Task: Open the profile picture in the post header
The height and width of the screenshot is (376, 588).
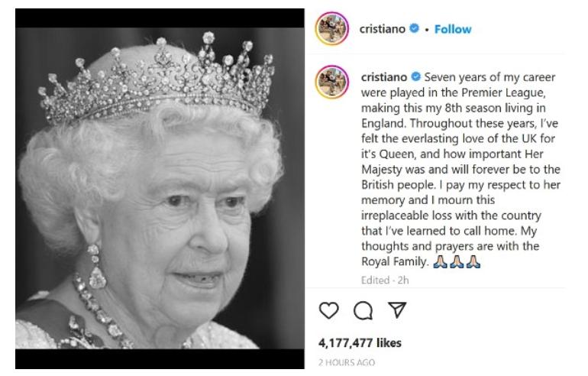Action: pos(333,29)
